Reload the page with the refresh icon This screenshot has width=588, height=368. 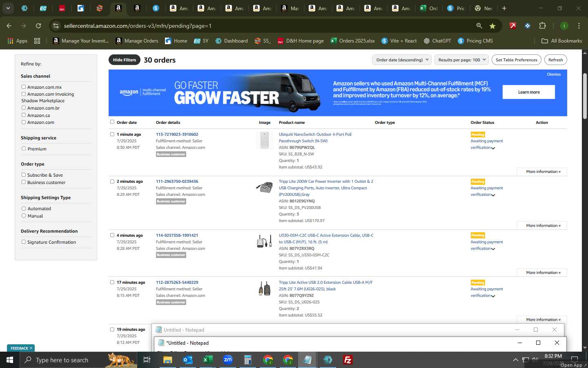[38, 26]
